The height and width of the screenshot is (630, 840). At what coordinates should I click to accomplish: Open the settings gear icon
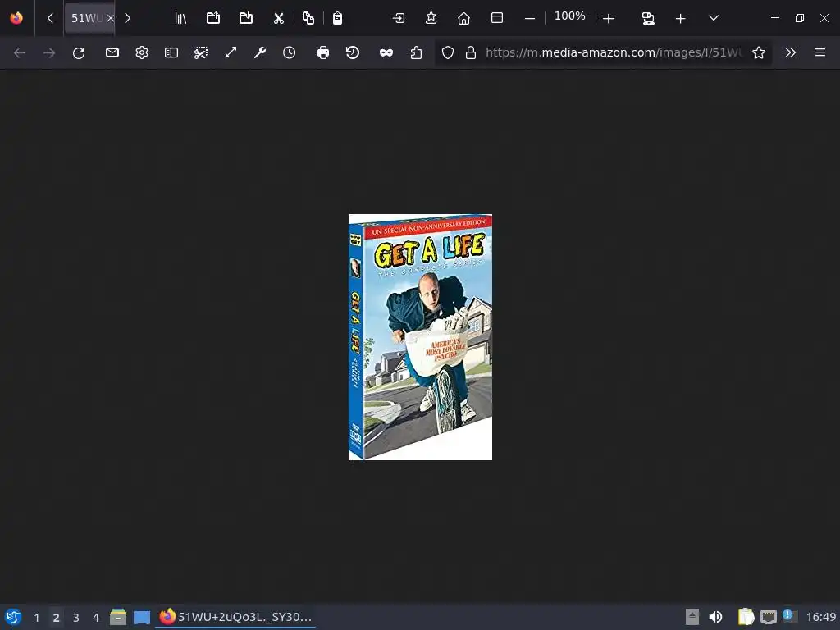tap(141, 52)
